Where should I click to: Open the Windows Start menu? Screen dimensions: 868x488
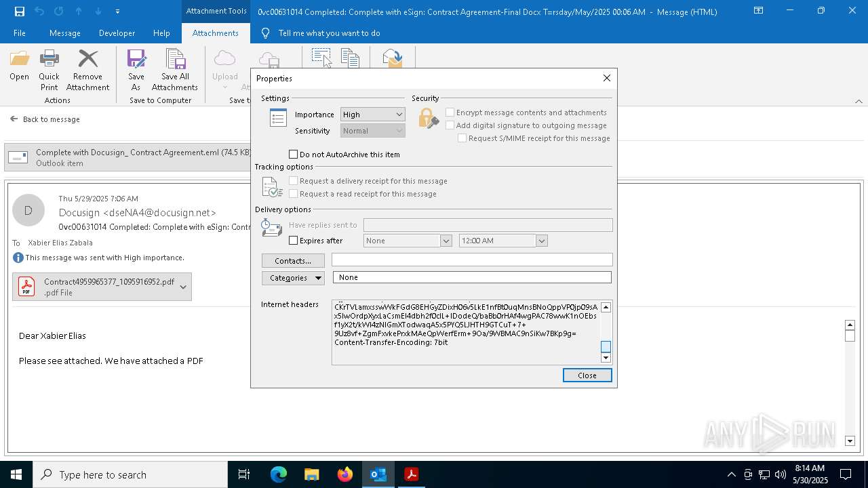(16, 474)
